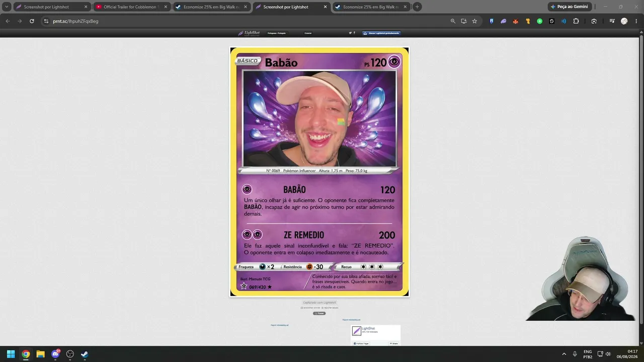
Task: Click the Chrome icon on the taskbar
Action: coord(26,354)
